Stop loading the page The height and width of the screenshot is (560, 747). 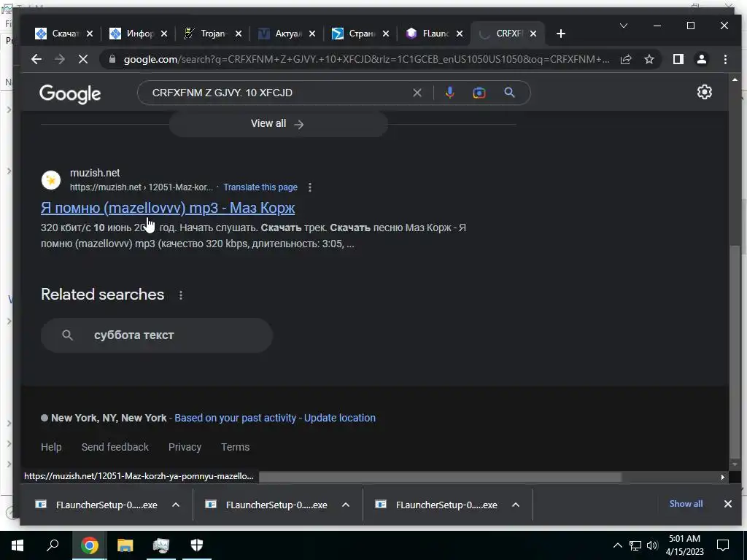83,59
